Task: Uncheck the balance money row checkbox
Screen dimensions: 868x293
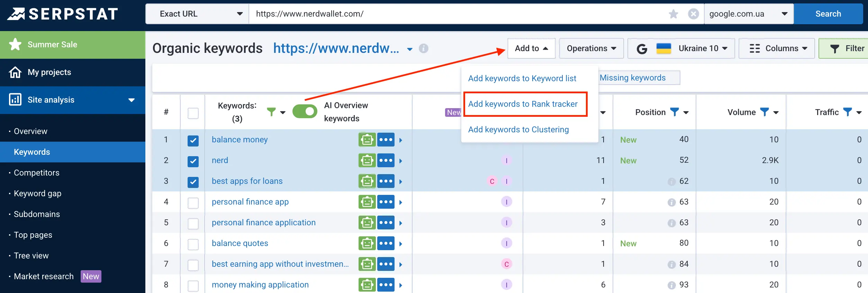Action: point(193,141)
